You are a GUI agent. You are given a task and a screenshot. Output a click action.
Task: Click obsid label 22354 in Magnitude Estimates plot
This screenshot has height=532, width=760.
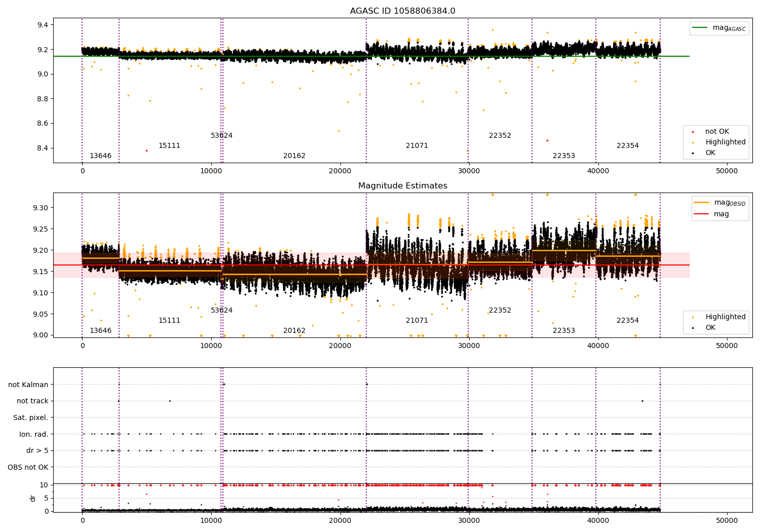click(x=628, y=321)
